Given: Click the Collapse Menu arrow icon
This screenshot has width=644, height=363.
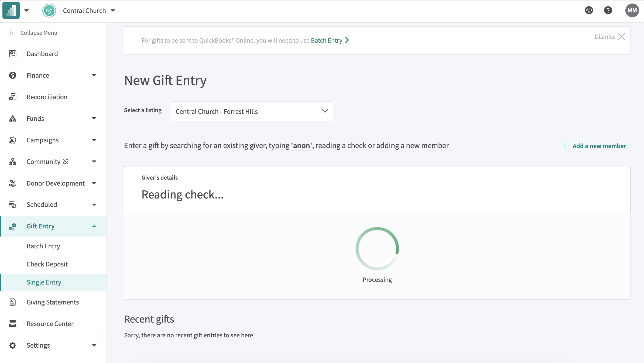Looking at the screenshot, I should 12,33.
